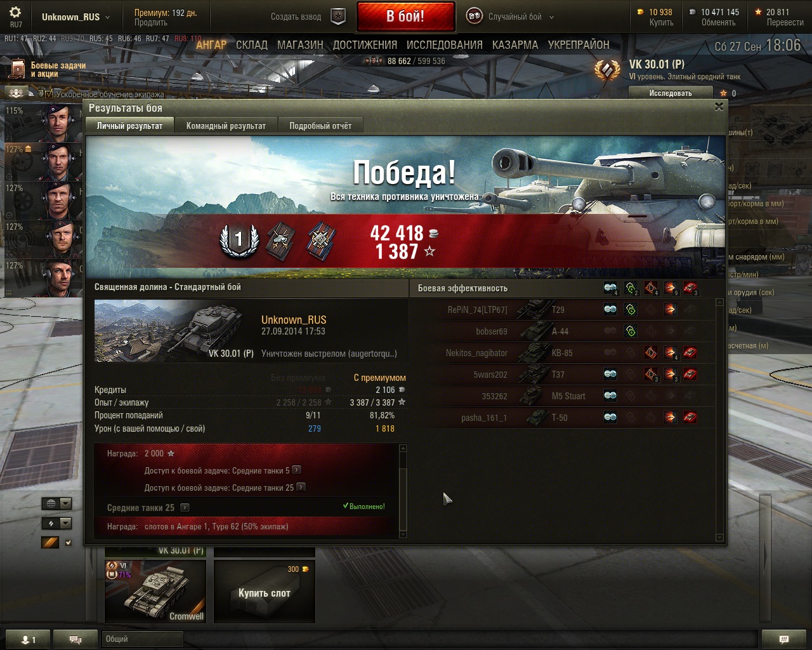Click damage-dealt icon in pasha_161_1 row
Viewport: 812px width, 650px height.
pyautogui.click(x=670, y=418)
